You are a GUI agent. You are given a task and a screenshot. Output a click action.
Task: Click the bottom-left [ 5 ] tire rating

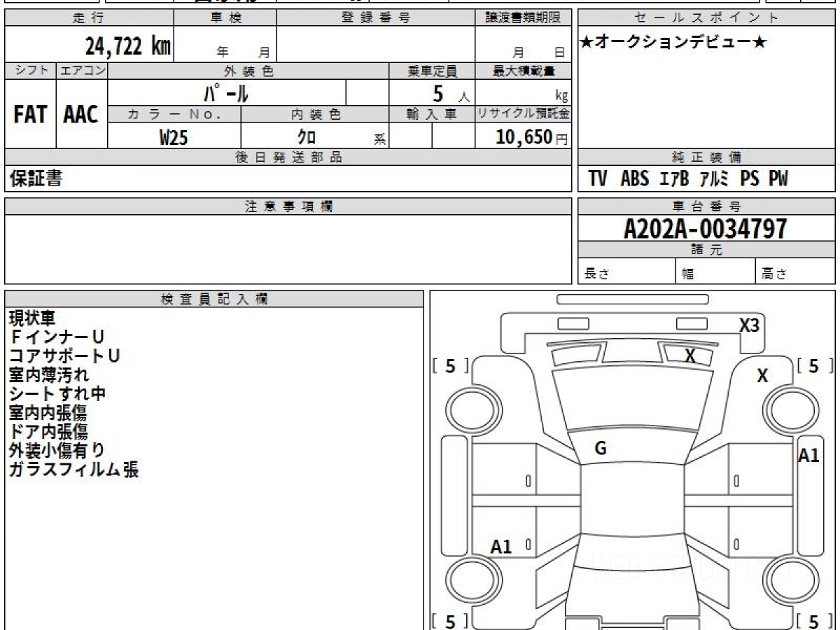[451, 620]
